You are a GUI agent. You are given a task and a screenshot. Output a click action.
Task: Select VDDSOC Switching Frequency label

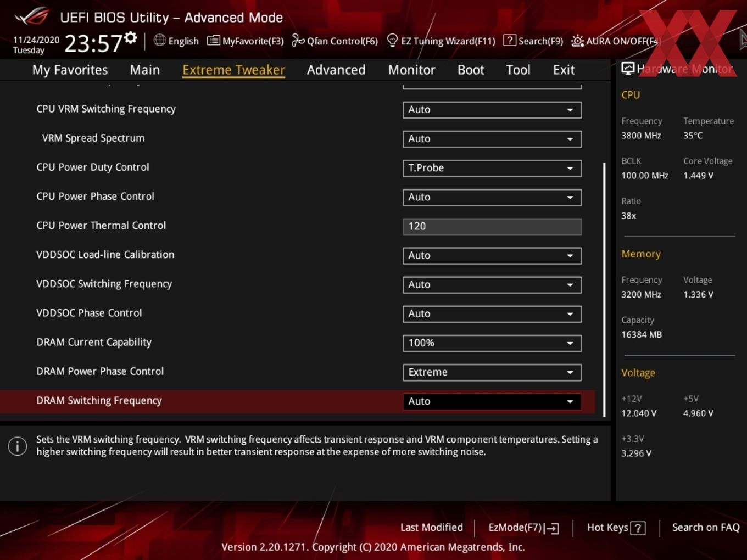point(104,284)
